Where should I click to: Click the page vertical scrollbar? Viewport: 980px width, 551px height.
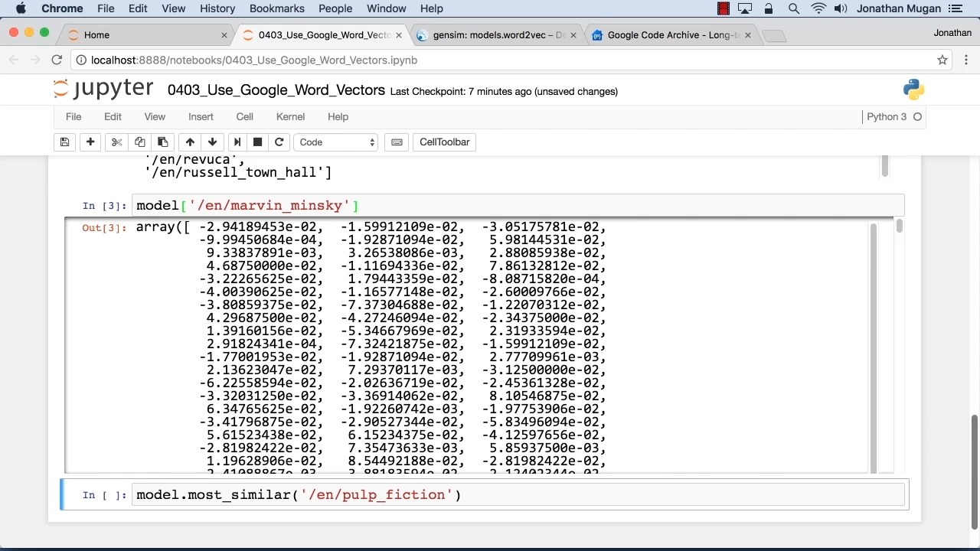point(975,472)
